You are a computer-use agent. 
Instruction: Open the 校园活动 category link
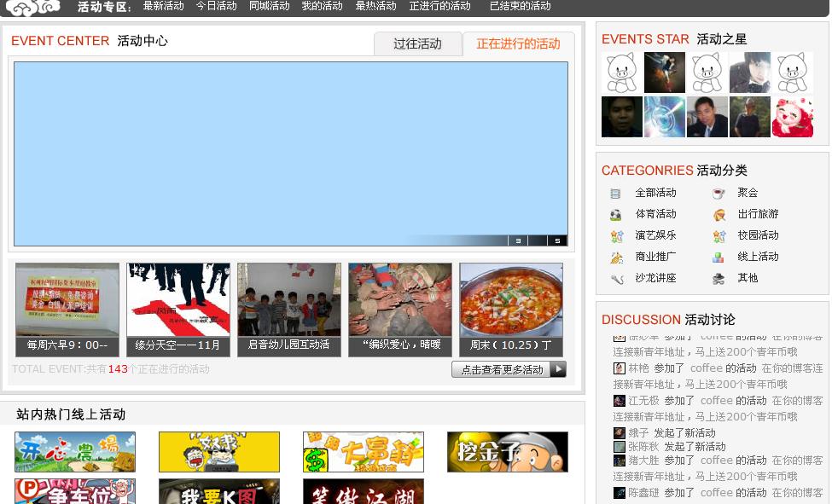pos(759,235)
